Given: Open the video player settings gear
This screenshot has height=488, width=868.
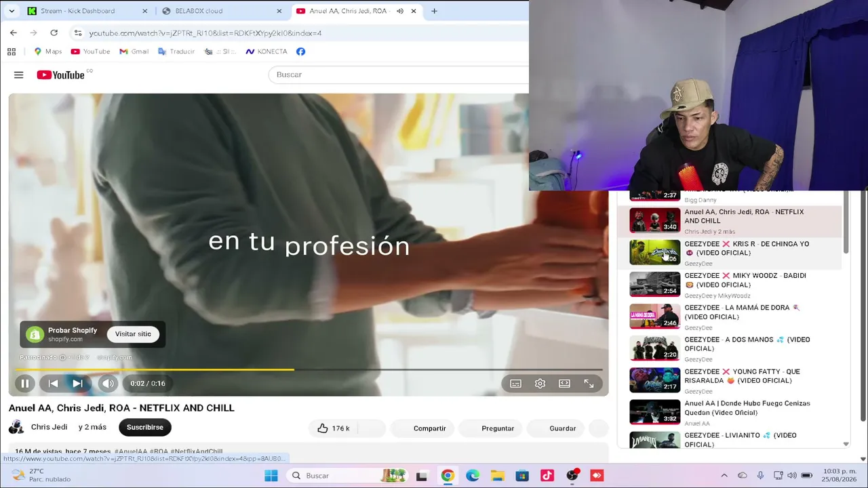Looking at the screenshot, I should 540,384.
